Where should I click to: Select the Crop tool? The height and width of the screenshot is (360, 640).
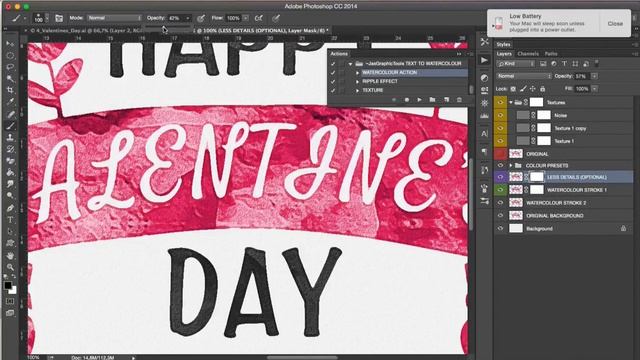click(10, 90)
